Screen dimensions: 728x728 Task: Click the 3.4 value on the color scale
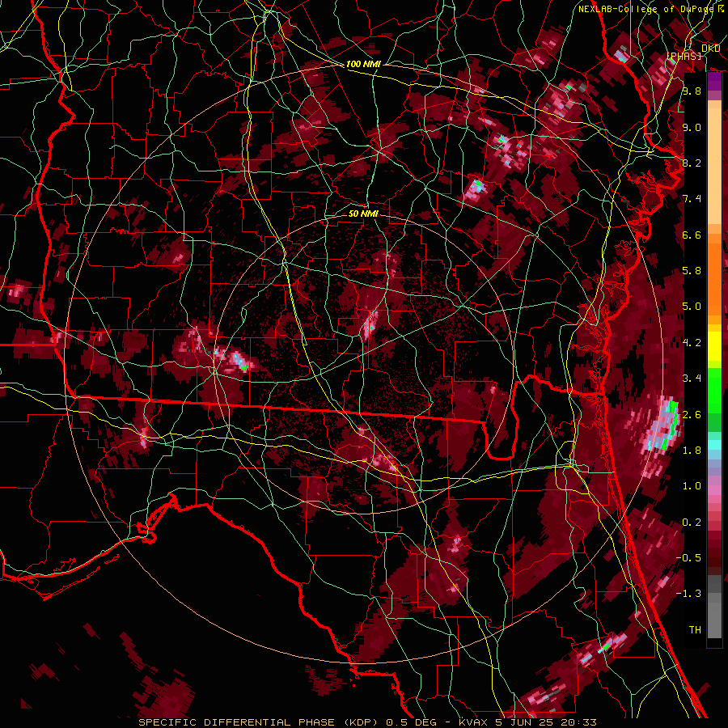click(x=692, y=379)
